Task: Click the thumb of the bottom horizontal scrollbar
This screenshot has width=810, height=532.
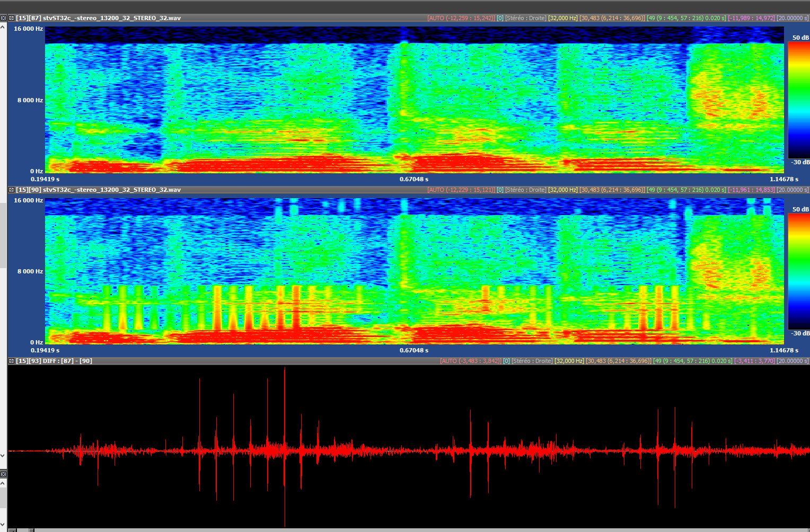Action: (31, 530)
